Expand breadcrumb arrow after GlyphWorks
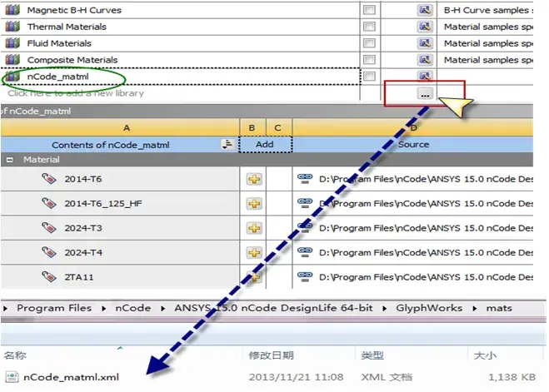The width and height of the screenshot is (549, 392). click(475, 309)
